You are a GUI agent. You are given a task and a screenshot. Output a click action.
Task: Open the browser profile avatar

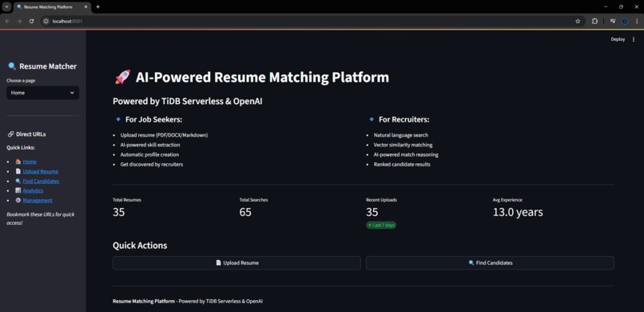(625, 21)
